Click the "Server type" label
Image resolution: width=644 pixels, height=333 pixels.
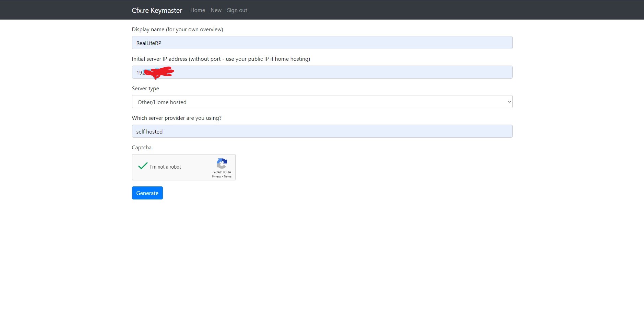point(145,89)
